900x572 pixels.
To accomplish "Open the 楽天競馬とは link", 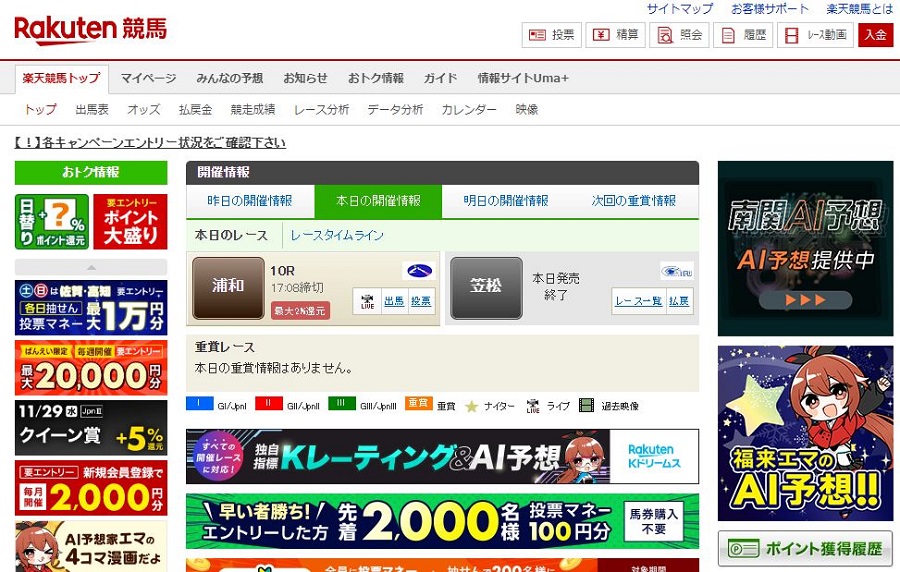I will click(x=860, y=9).
